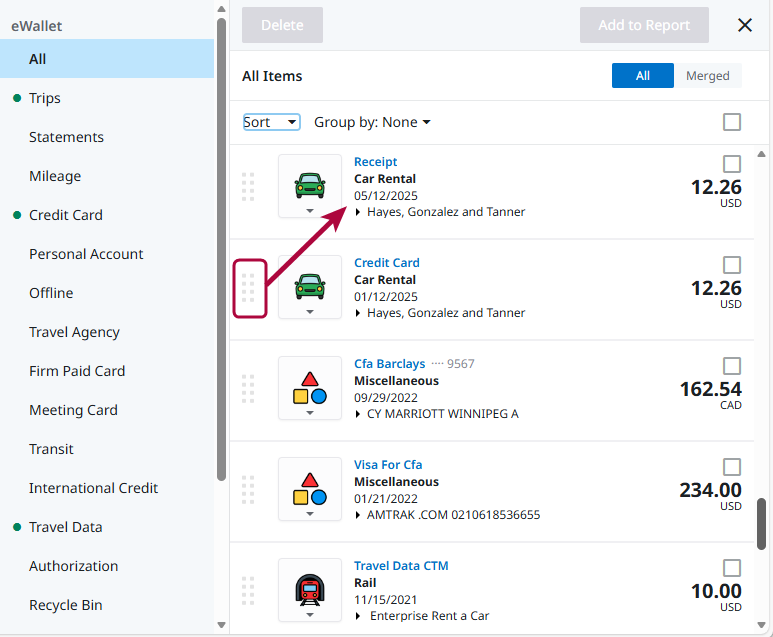Open the Travel Data CTM link
Image resolution: width=773 pixels, height=637 pixels.
pyautogui.click(x=401, y=566)
